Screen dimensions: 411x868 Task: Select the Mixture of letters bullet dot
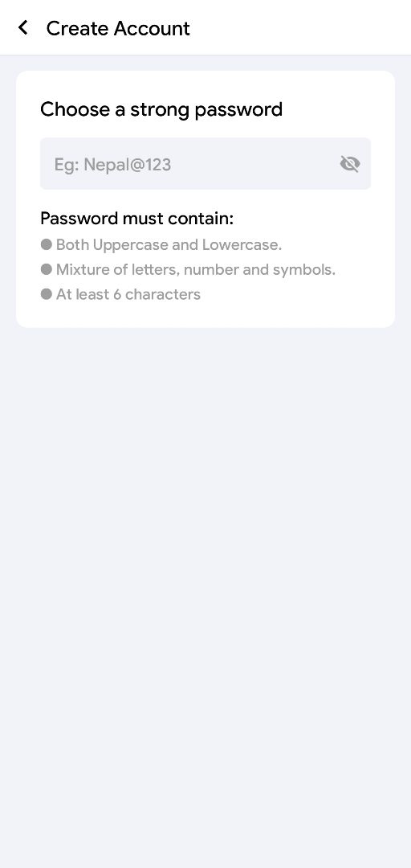(47, 269)
